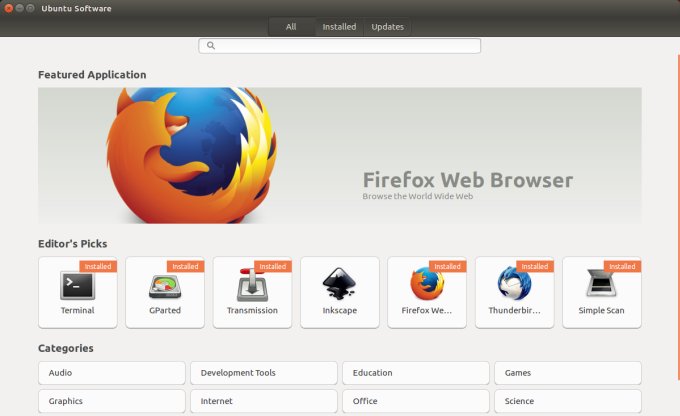Click the Installed badge on Transmission
The width and height of the screenshot is (680, 416).
pos(273,266)
